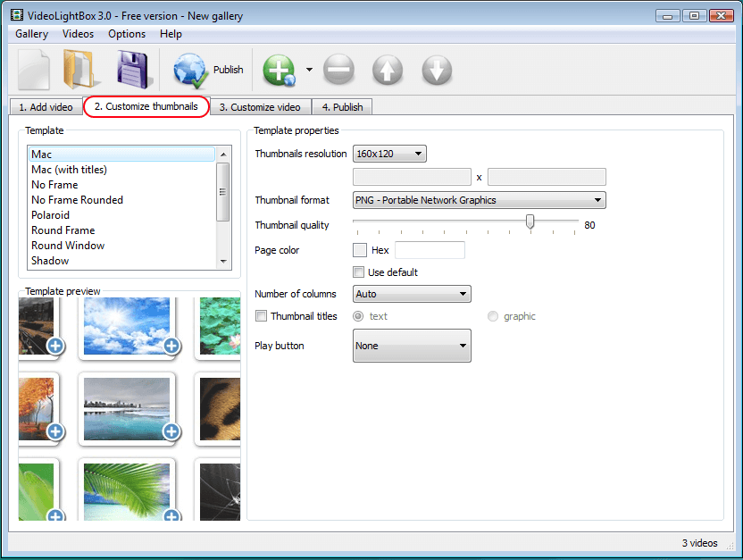Select the No Frame template
Image resolution: width=743 pixels, height=560 pixels.
[x=122, y=185]
